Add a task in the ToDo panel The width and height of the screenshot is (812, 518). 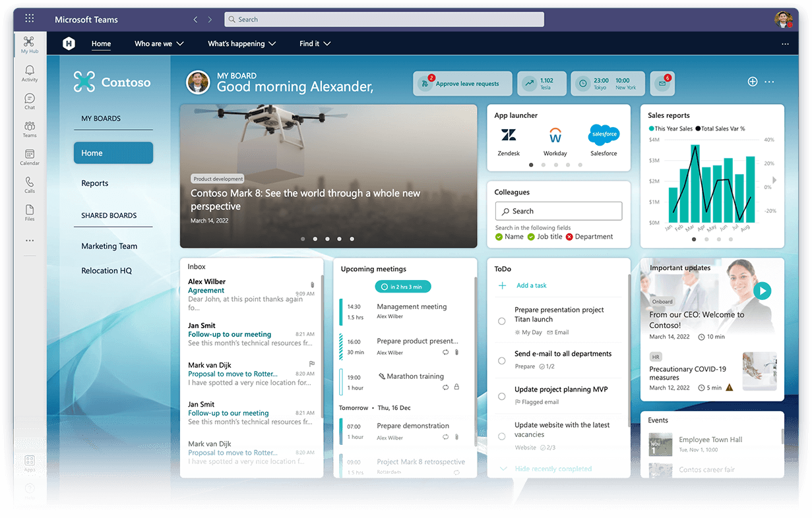coord(531,286)
